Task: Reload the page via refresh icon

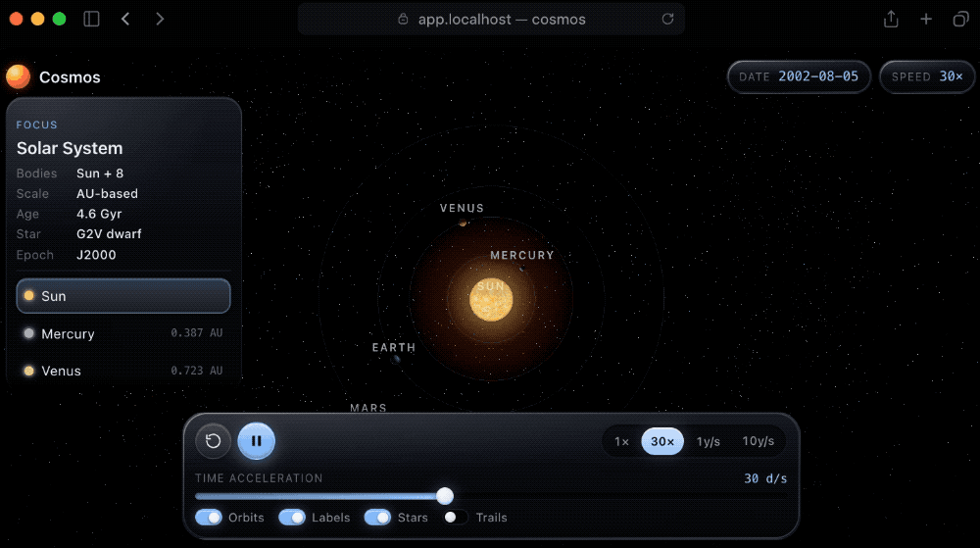Action: tap(667, 19)
